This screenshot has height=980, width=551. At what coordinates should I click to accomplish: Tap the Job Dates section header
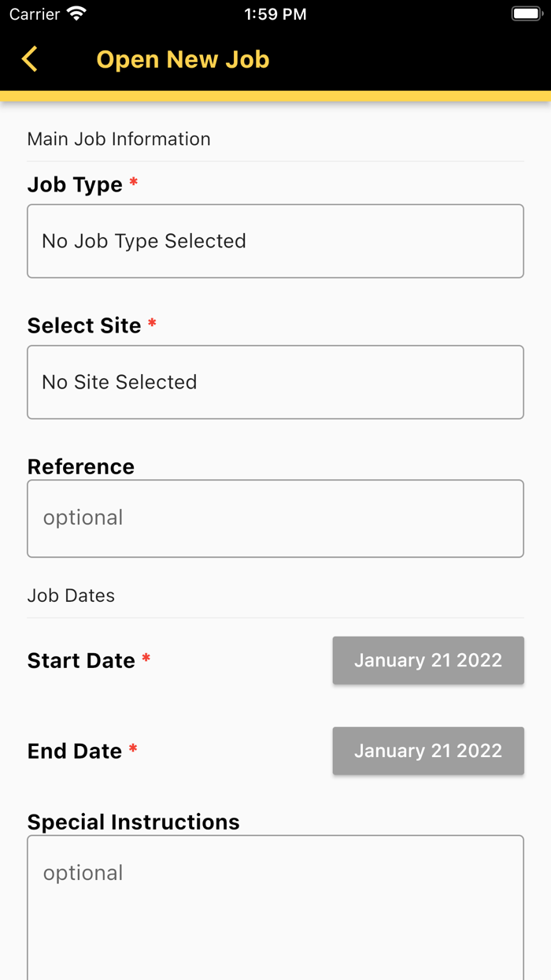71,596
